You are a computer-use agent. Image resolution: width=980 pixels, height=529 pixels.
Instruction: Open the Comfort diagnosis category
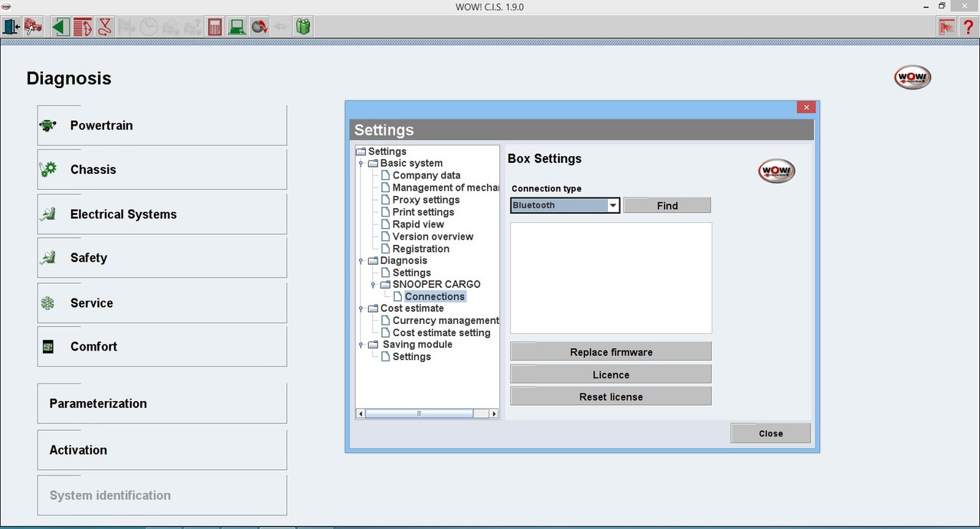point(162,347)
